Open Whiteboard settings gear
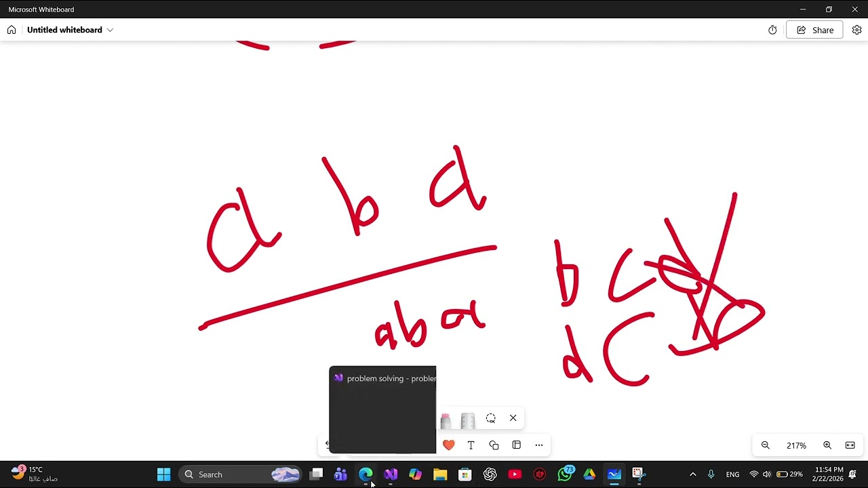 tap(856, 30)
